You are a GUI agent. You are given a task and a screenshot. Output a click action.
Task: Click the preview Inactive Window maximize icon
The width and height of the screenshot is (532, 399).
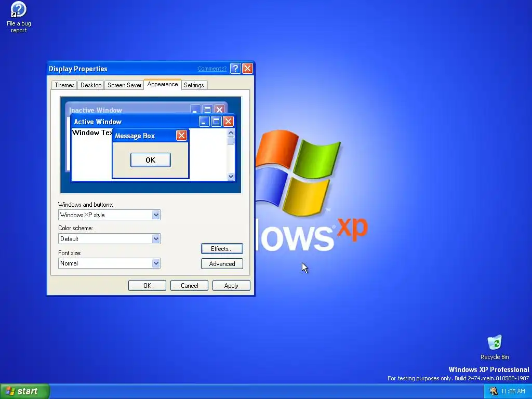207,109
